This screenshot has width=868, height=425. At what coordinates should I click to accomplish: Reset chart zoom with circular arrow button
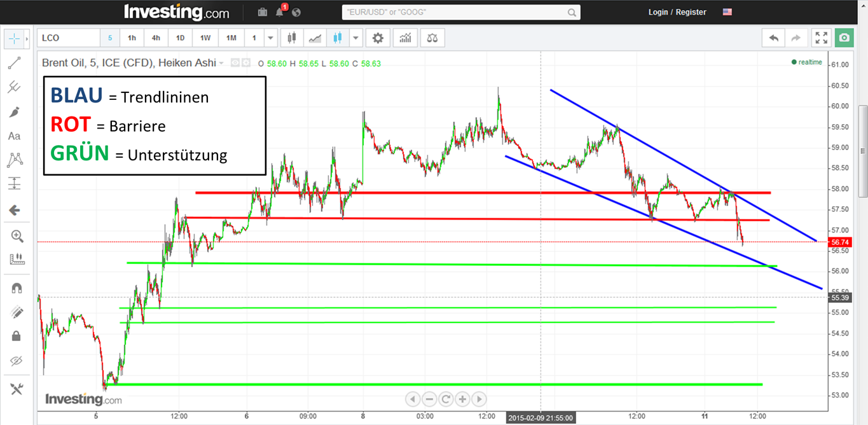click(x=446, y=399)
